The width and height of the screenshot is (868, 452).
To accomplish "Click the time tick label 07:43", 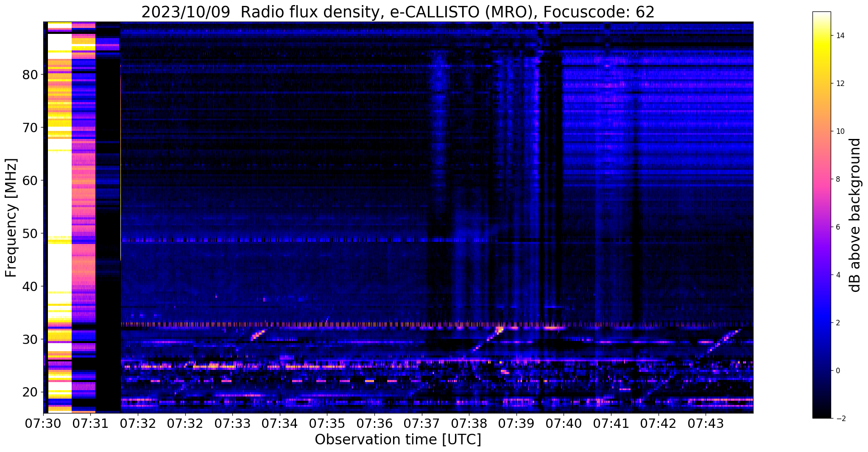I will point(706,423).
